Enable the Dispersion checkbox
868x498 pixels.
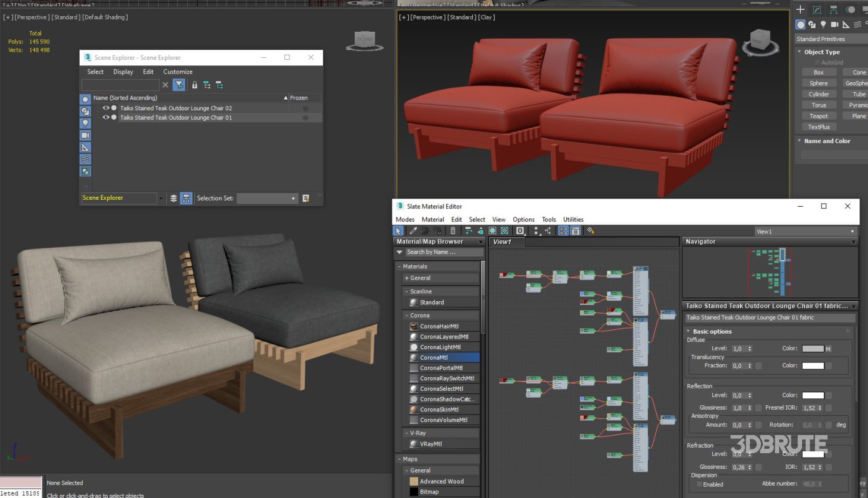pos(699,484)
